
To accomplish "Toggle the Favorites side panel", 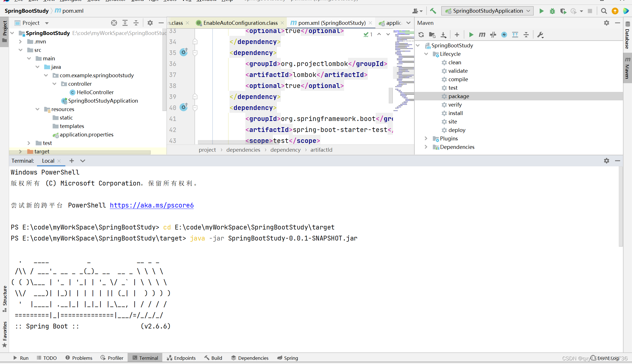I will click(5, 335).
